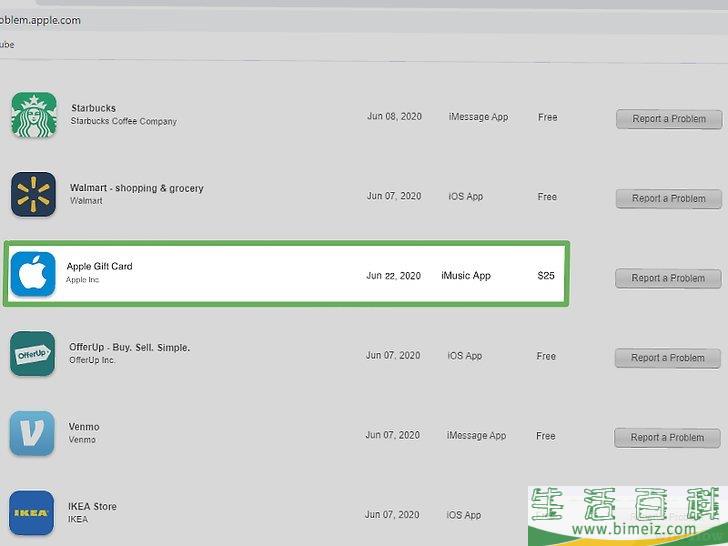Click the IKEA Store app icon
The image size is (728, 546).
click(x=32, y=513)
